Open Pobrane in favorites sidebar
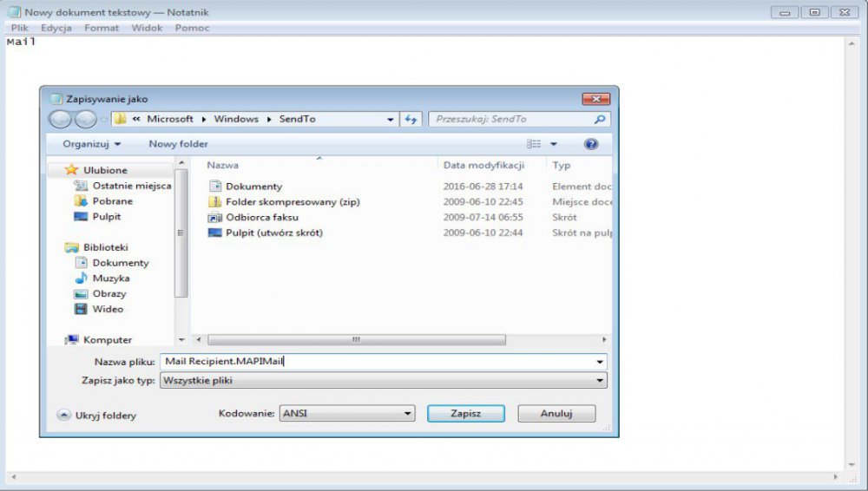 [x=112, y=201]
